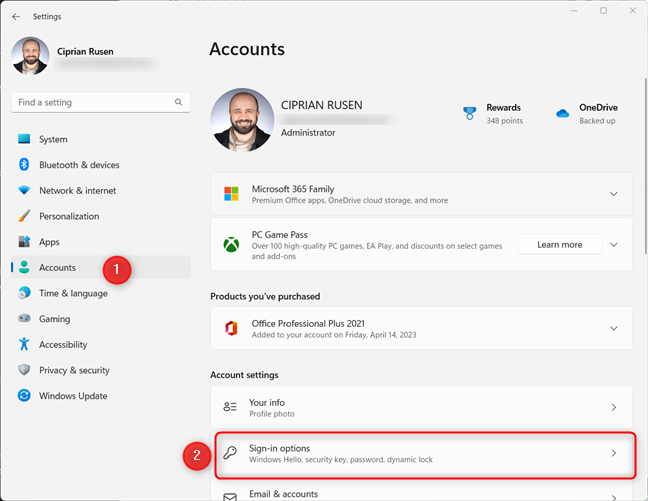Screen dimensions: 648x501
Task: Open the Rewards trophy icon
Action: (470, 114)
